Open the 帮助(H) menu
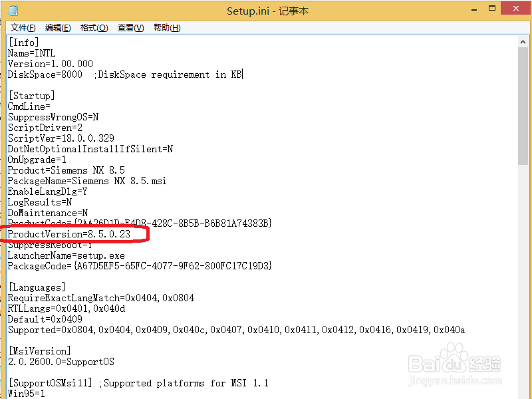The image size is (532, 399). pos(167,28)
